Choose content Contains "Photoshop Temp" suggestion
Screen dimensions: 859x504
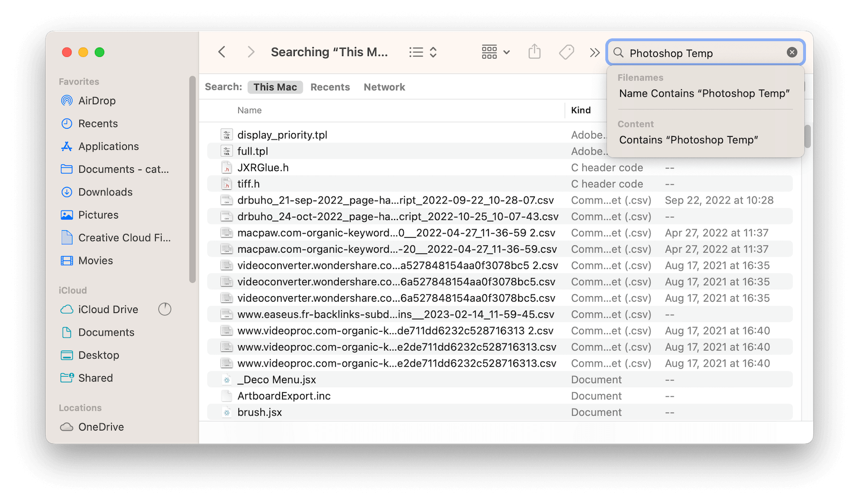point(689,140)
